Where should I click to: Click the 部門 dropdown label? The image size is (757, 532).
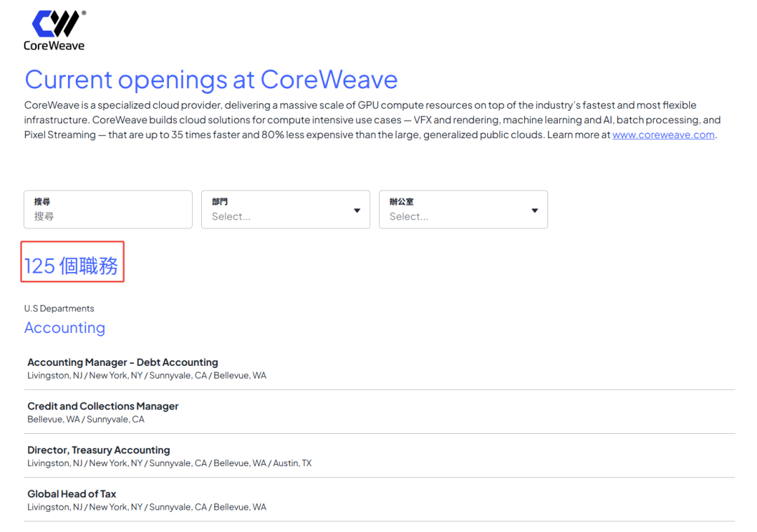coord(219,202)
